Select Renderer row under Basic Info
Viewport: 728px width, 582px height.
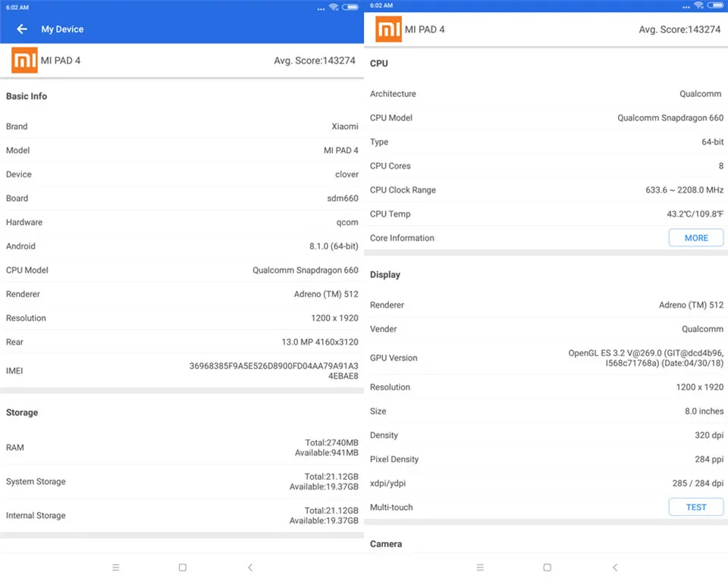pos(182,294)
